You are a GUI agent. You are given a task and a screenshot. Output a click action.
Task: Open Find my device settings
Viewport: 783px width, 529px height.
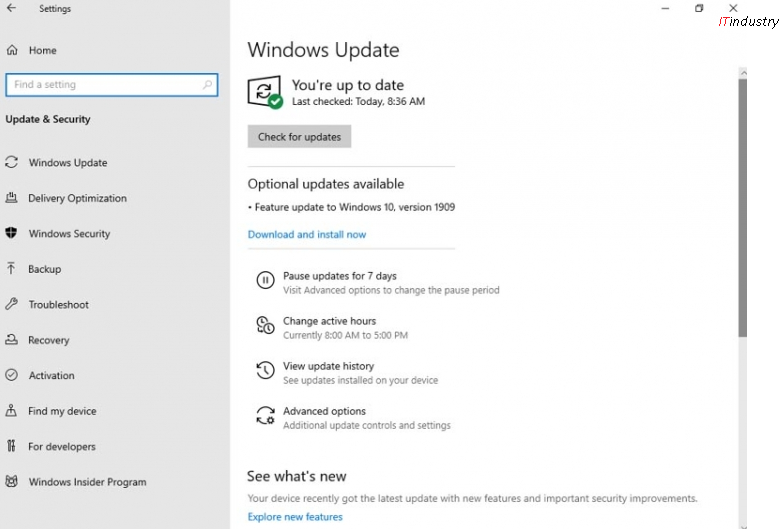click(x=62, y=411)
